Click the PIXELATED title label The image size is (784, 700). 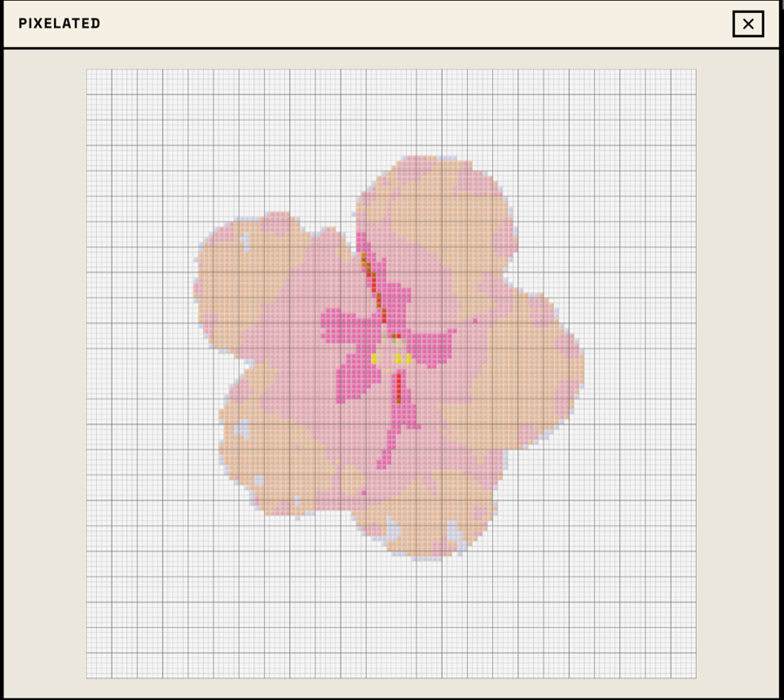coord(58,24)
